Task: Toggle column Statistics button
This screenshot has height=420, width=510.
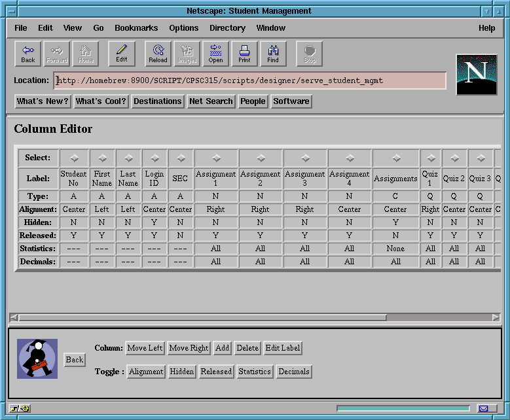Action: (255, 372)
